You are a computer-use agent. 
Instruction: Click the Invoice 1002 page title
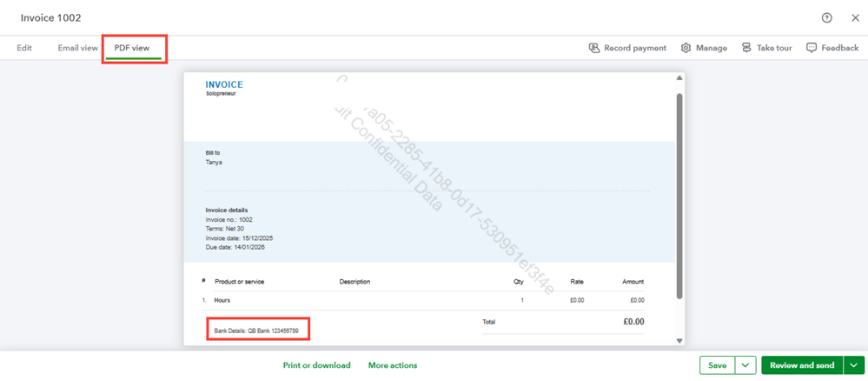pyautogui.click(x=51, y=18)
